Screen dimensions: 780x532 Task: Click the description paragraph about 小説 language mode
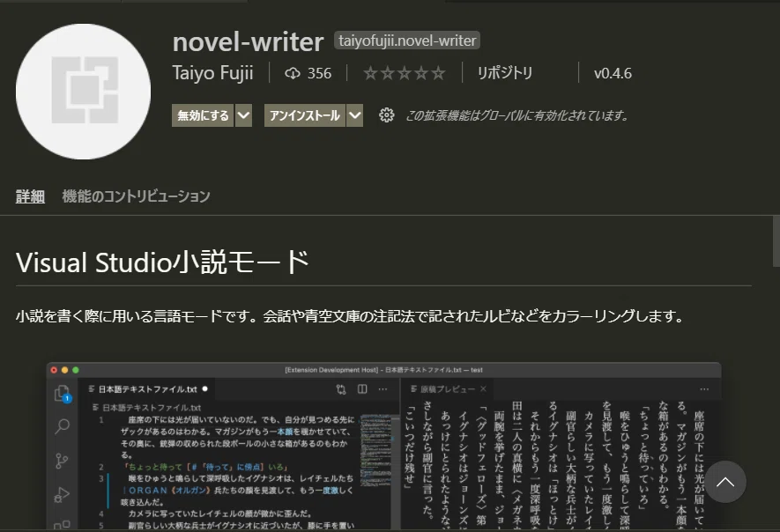(x=350, y=316)
